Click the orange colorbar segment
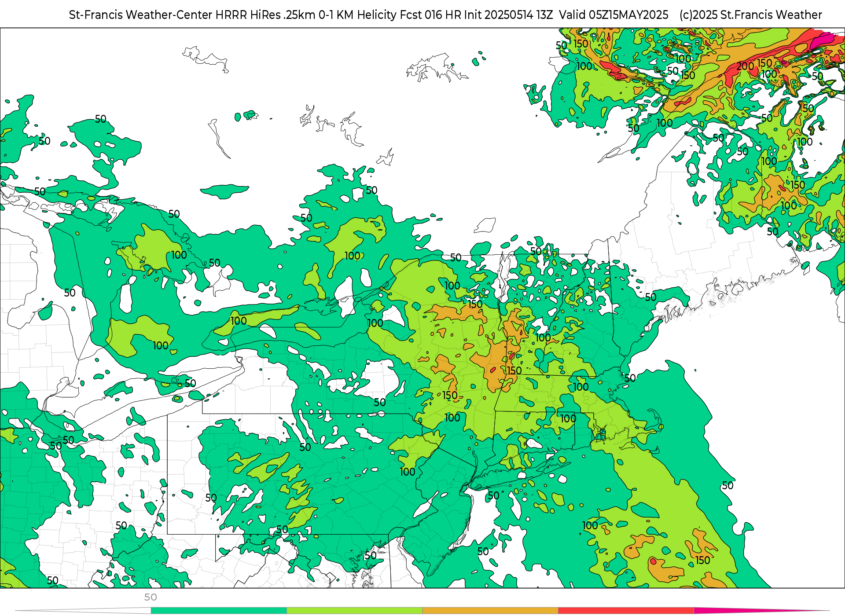845x616 pixels. pos(490,611)
